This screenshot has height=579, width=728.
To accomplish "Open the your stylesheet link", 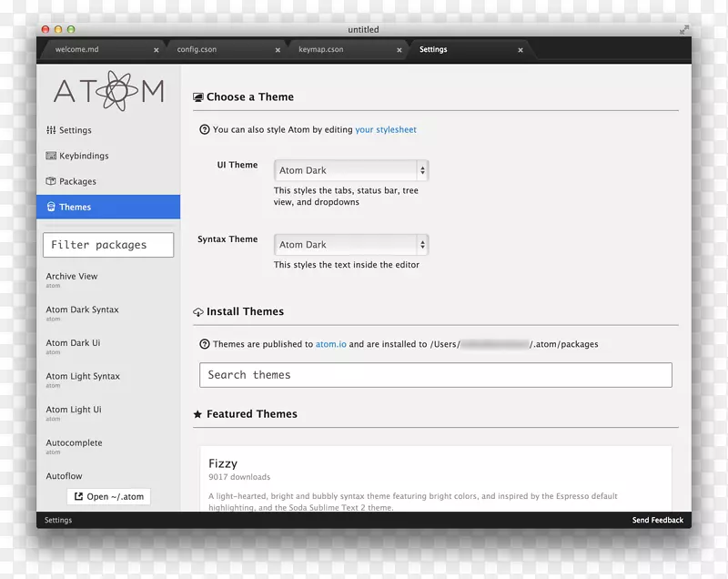I will click(386, 129).
